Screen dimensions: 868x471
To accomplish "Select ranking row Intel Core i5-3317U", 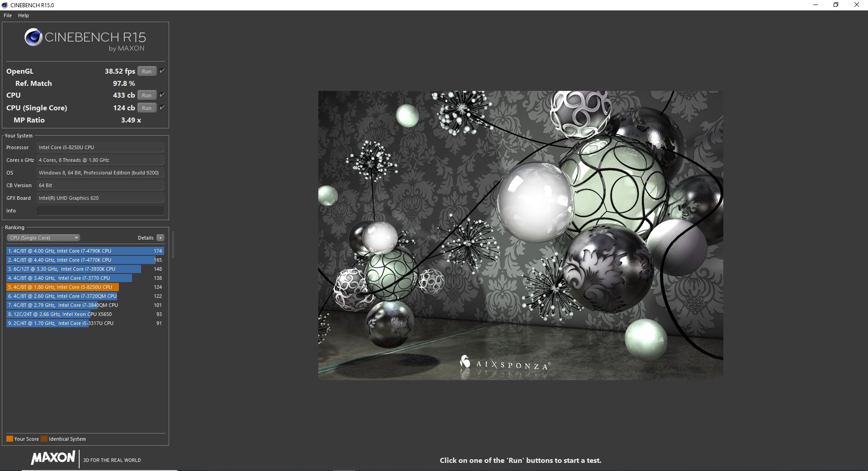I will click(x=85, y=323).
